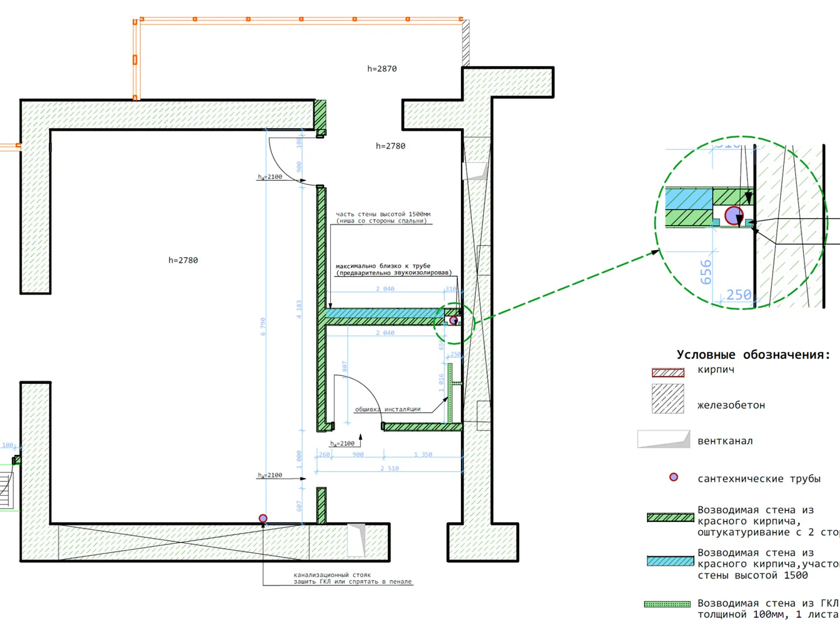The image size is (840, 630).
Task: Click the sewer riser pipe symbol on bottom wall
Action: (x=263, y=519)
